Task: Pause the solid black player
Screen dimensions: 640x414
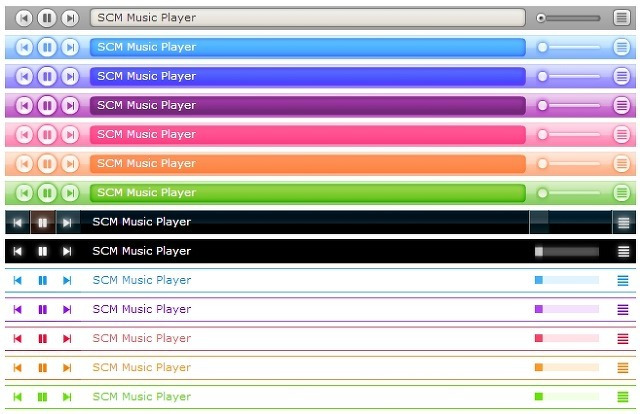Action: pos(42,251)
